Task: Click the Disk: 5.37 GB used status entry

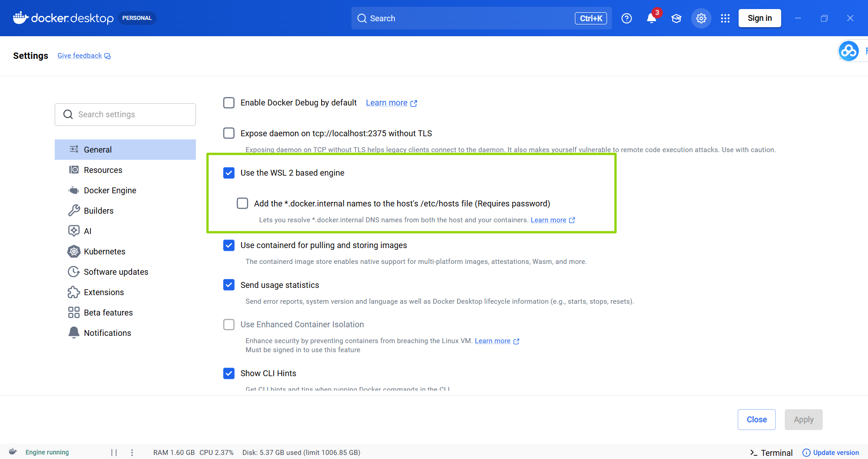Action: (301, 453)
